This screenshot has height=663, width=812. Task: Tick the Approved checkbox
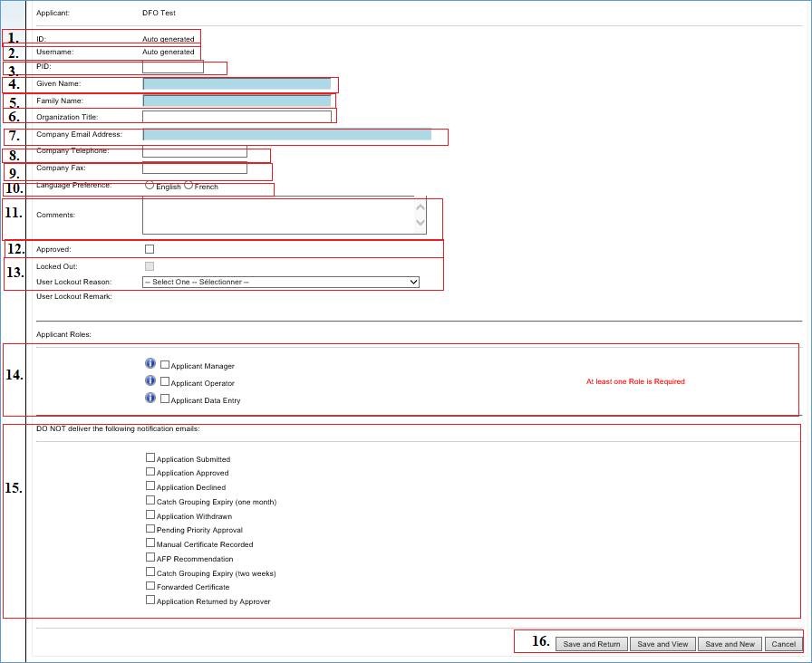tap(150, 249)
